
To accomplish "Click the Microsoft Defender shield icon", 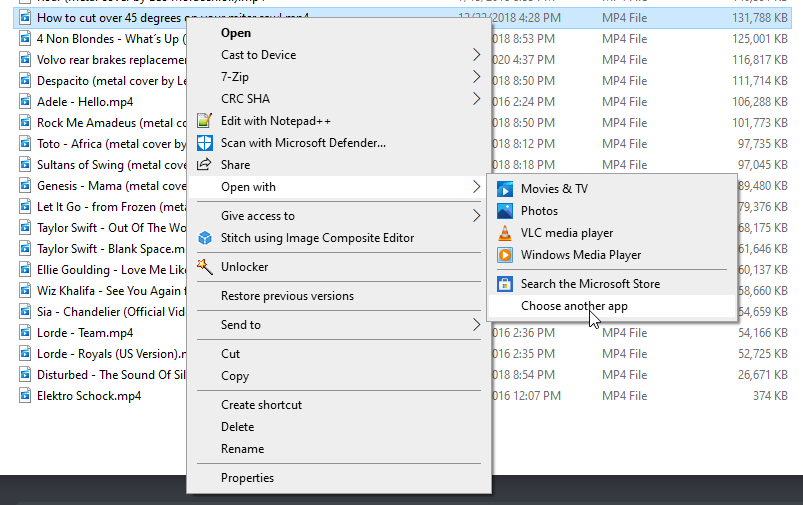I will click(205, 143).
